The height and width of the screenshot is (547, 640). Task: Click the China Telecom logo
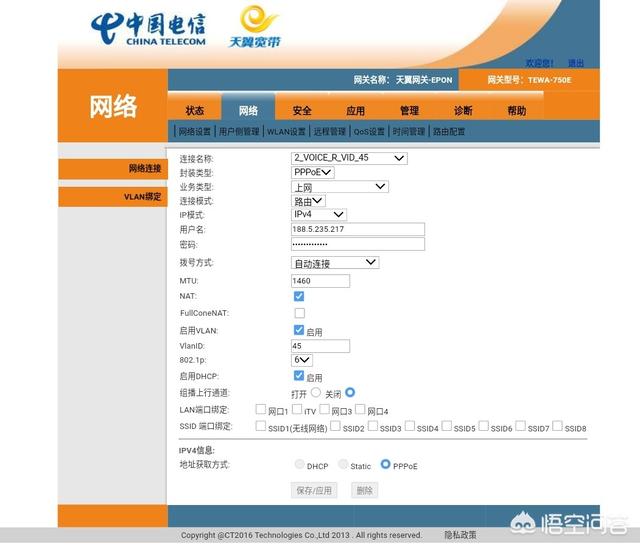click(148, 29)
